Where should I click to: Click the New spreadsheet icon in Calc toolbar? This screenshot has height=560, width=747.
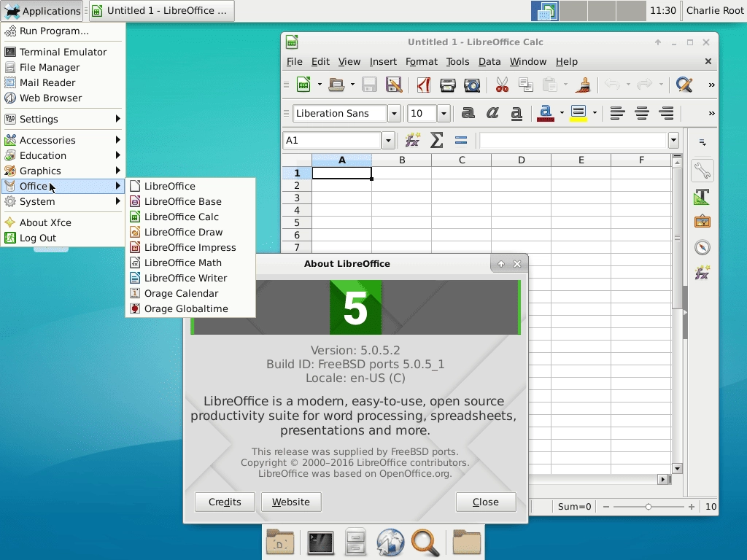click(303, 85)
